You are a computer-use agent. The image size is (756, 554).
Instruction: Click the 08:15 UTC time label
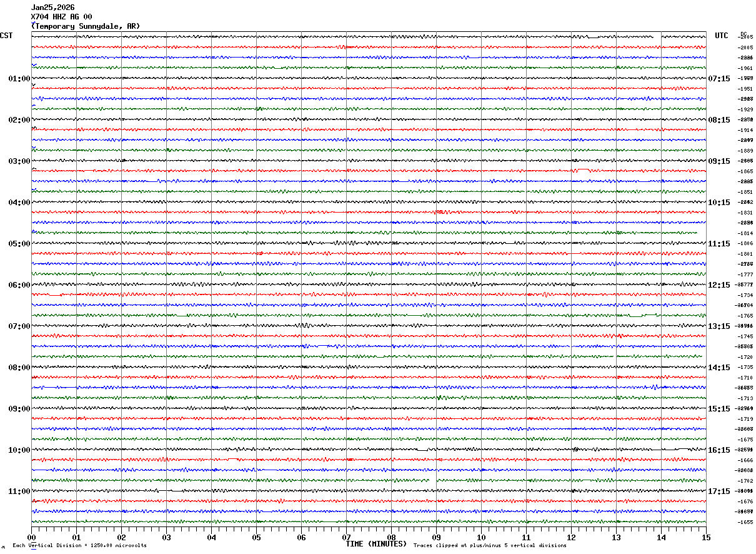pyautogui.click(x=719, y=120)
